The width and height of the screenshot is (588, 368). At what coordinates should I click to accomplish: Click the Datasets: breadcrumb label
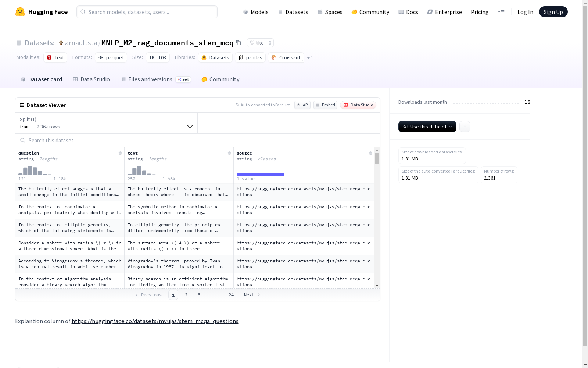pos(39,43)
